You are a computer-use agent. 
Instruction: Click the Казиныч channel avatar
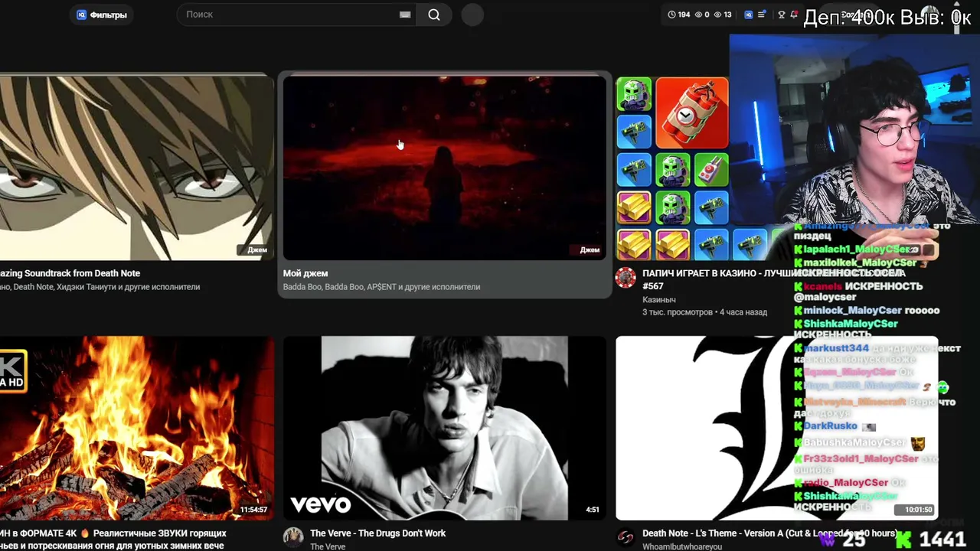click(x=626, y=278)
